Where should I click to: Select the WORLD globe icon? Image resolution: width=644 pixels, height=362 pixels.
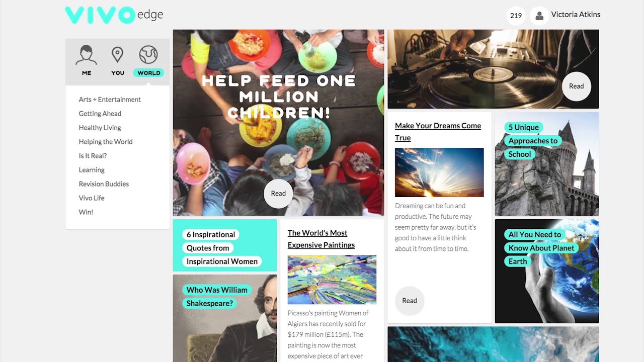[x=148, y=54]
